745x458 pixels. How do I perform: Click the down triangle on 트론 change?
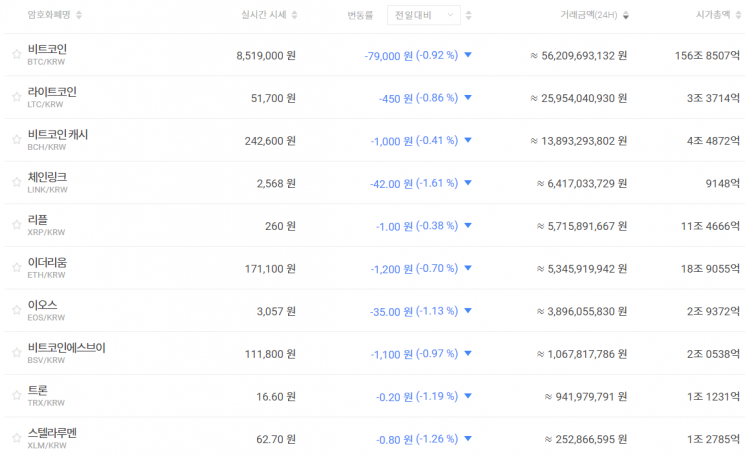[x=468, y=396]
